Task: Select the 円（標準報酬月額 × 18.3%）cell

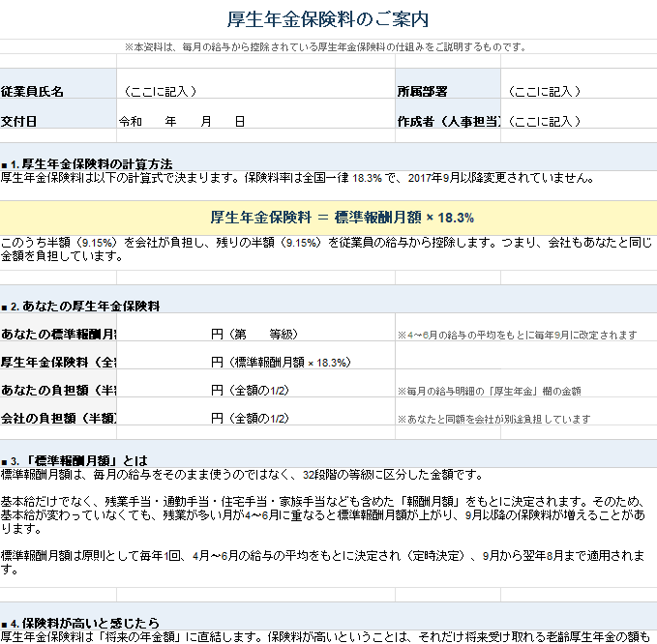Action: (x=281, y=363)
